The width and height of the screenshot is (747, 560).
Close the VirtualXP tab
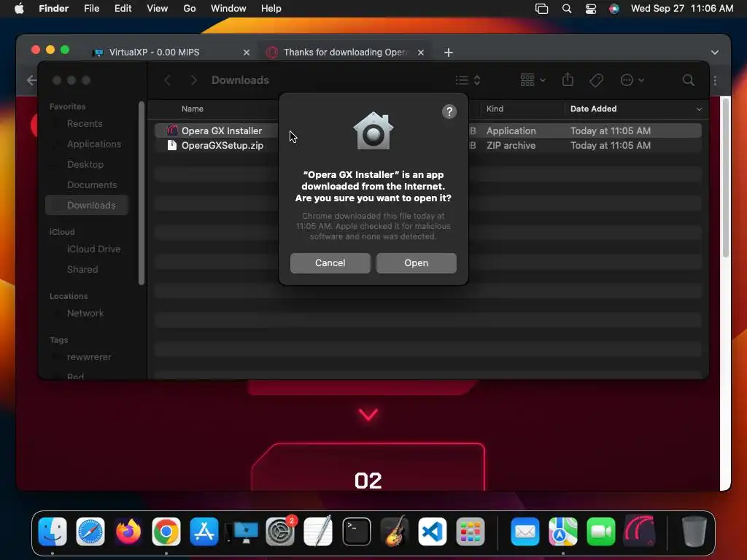247,52
